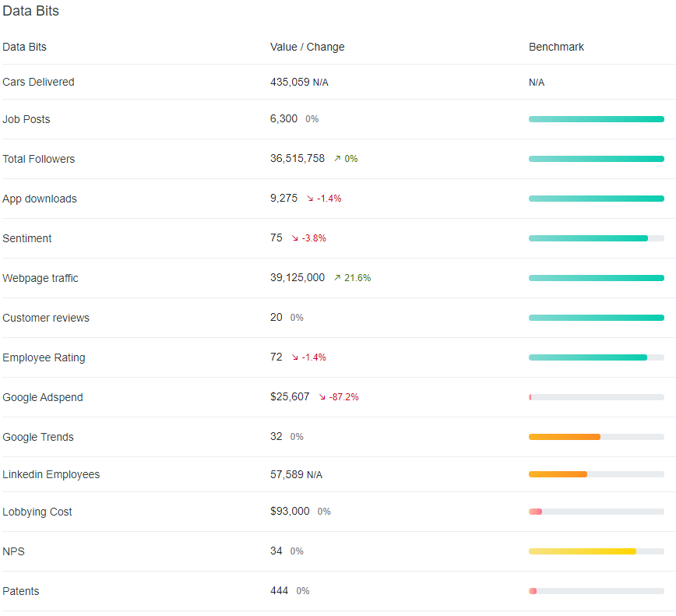Click the down arrow in Employee Rating row
Screen dimensions: 676x616
295,357
